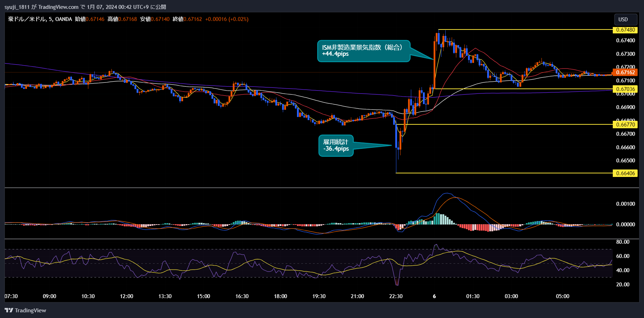Select the 雇用統計 -36.4pips callout
Image resolution: width=644 pixels, height=318 pixels.
click(336, 145)
